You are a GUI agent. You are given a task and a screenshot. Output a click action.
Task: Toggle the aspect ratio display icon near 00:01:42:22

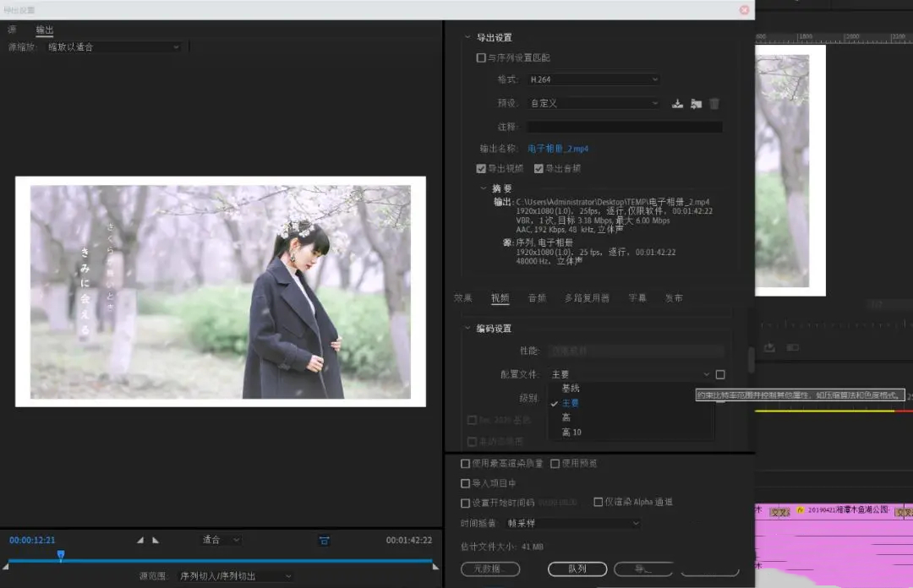324,539
